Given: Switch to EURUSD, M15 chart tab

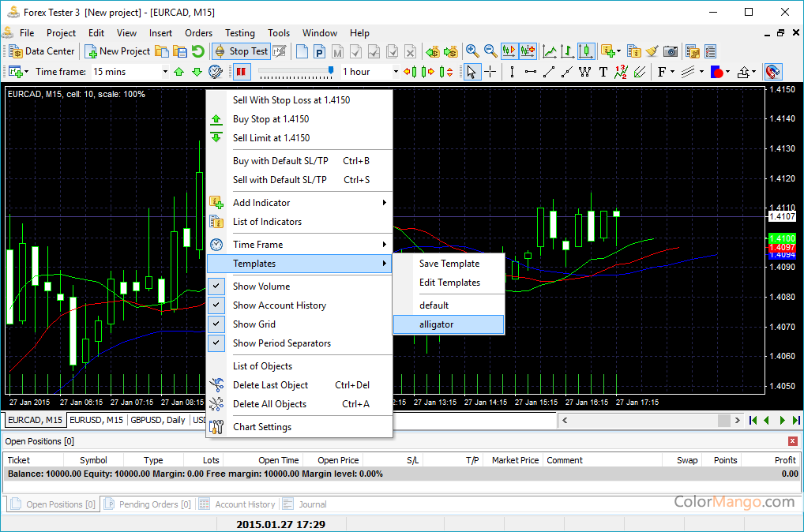Looking at the screenshot, I should [x=96, y=420].
